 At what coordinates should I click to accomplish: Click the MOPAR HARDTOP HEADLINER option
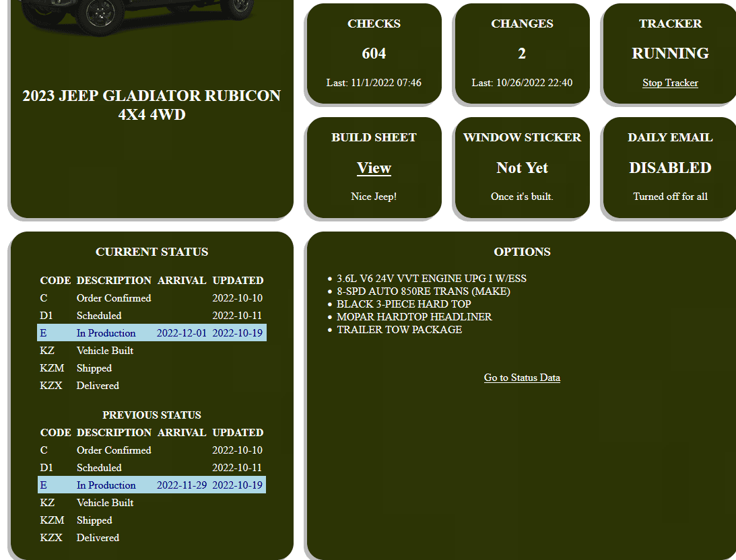414,317
